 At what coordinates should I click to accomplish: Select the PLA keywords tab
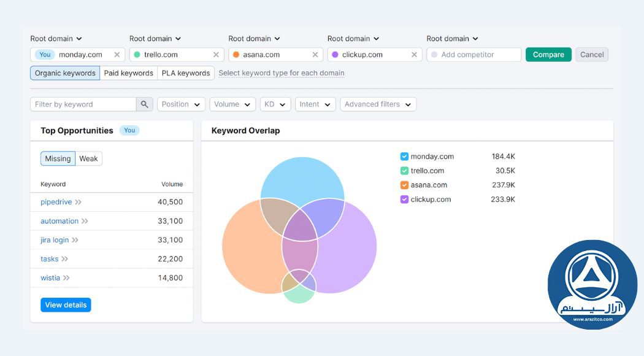[x=186, y=72]
